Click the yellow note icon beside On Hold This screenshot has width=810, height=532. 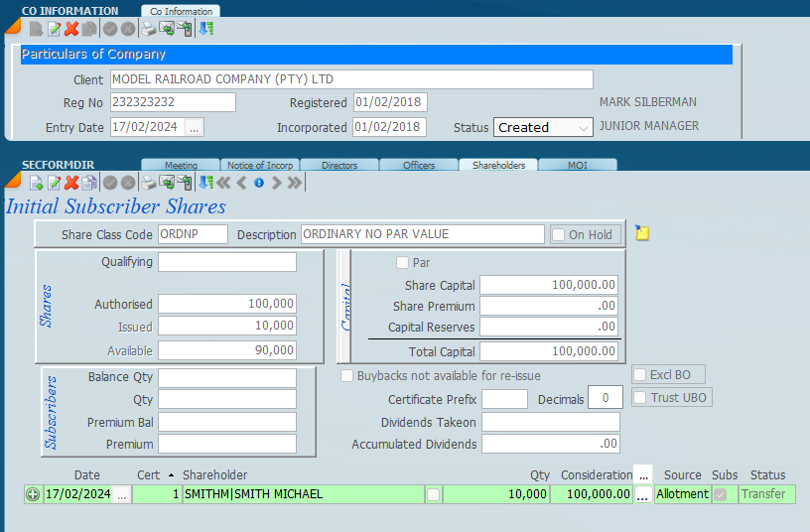point(642,234)
